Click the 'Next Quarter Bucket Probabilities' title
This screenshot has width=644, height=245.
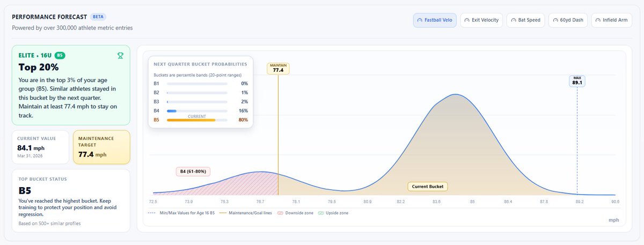pos(200,63)
